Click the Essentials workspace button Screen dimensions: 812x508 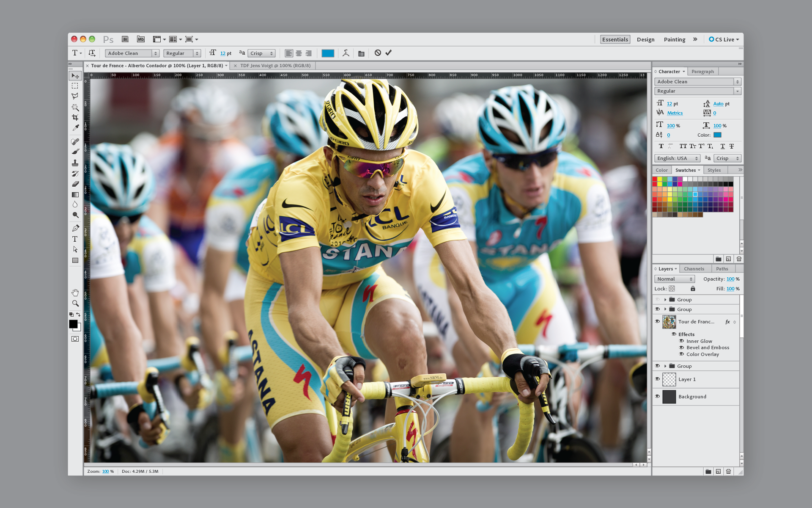tap(615, 39)
